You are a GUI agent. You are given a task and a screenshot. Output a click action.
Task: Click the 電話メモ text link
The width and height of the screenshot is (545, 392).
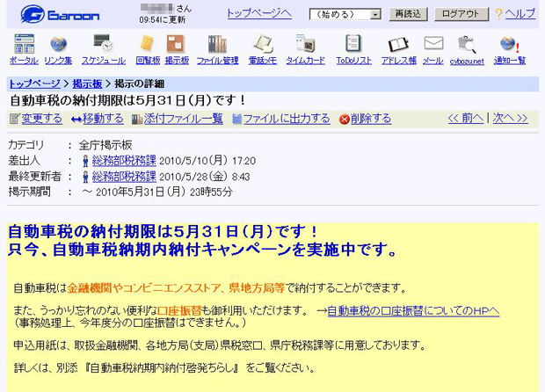pyautogui.click(x=263, y=61)
